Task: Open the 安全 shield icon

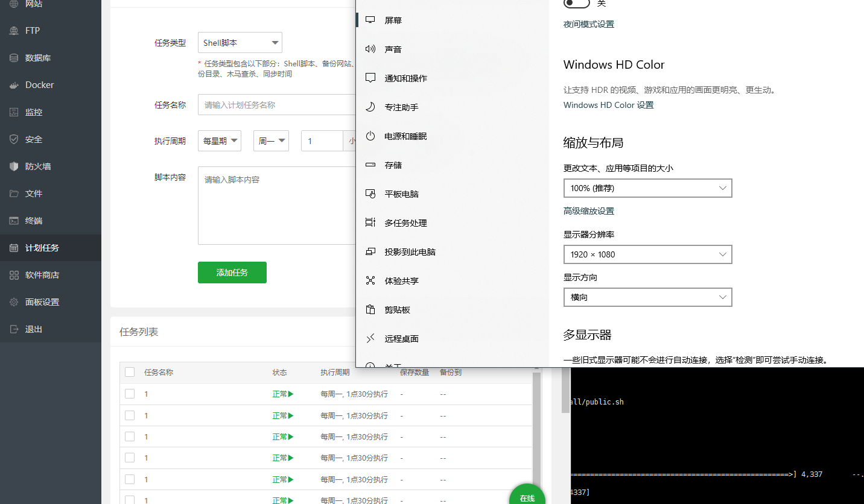Action: click(x=14, y=139)
